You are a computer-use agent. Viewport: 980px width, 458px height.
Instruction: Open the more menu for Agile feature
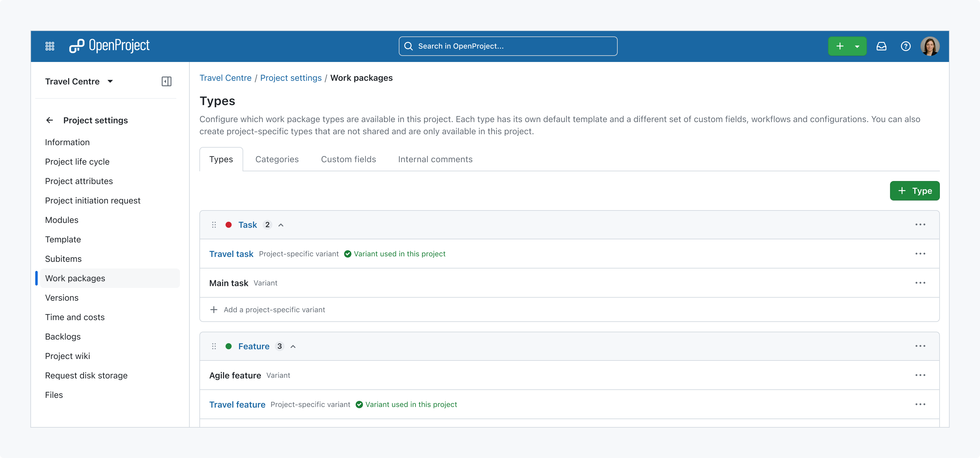click(920, 375)
